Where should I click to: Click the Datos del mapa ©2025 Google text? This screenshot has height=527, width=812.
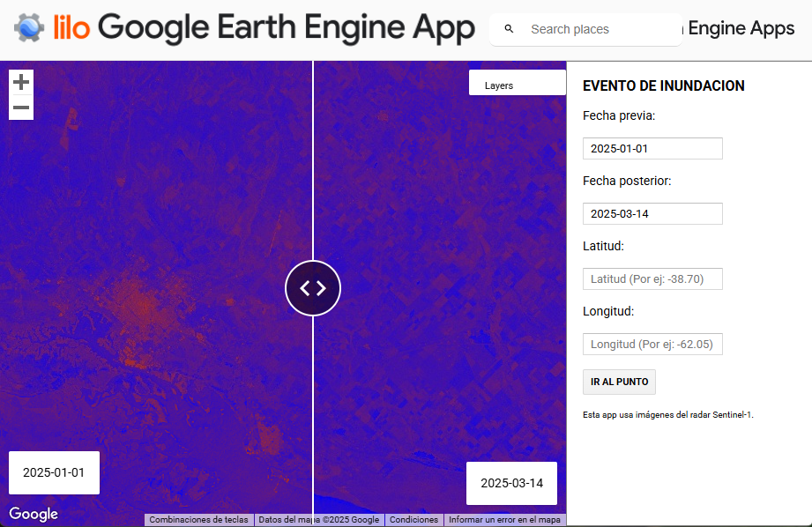point(318,520)
